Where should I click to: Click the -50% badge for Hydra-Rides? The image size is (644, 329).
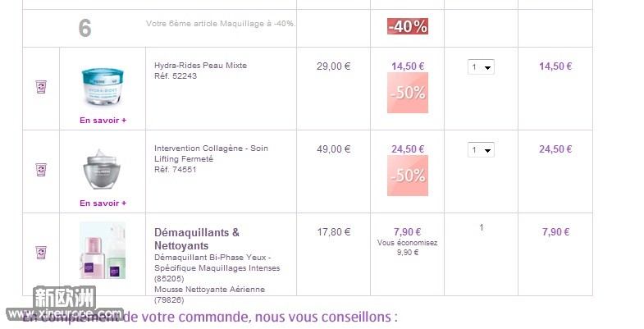coord(408,93)
